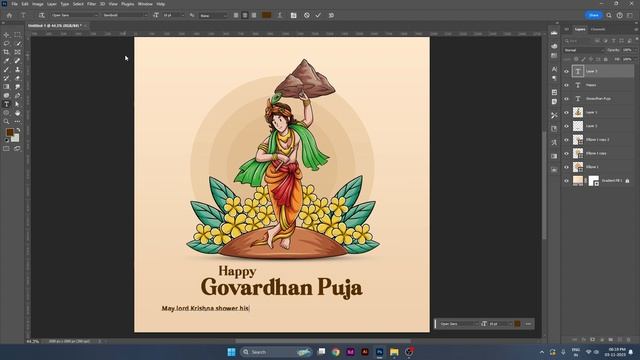Open the Filter menu
This screenshot has width=640, height=360.
[91, 4]
